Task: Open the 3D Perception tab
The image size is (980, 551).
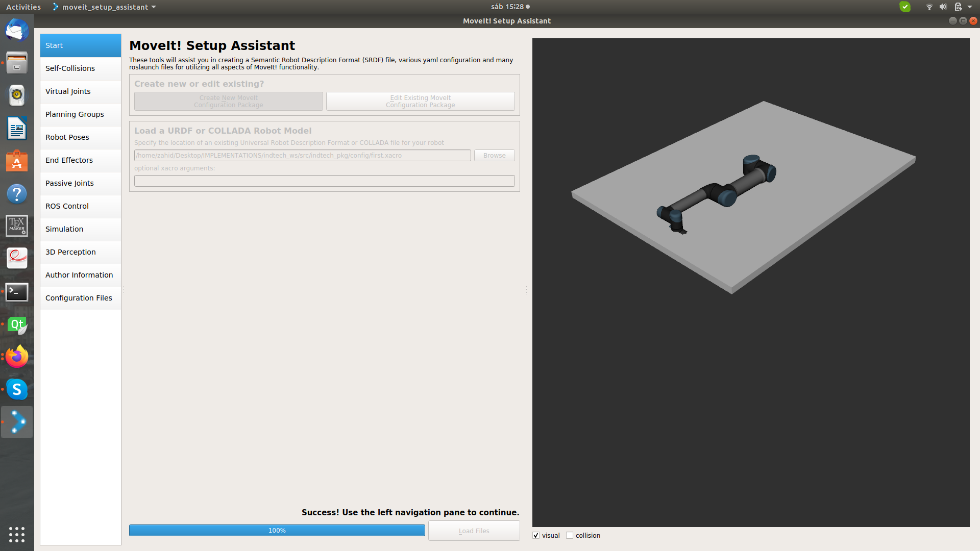Action: (81, 252)
